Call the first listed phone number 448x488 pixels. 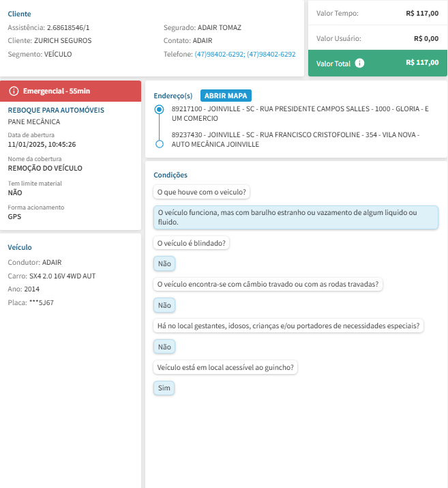pyautogui.click(x=219, y=54)
